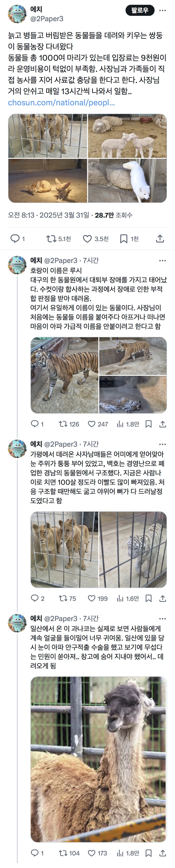Viewport: 175px width, 868px height.
Task: Open the chosun.com article link
Action: 61,103
